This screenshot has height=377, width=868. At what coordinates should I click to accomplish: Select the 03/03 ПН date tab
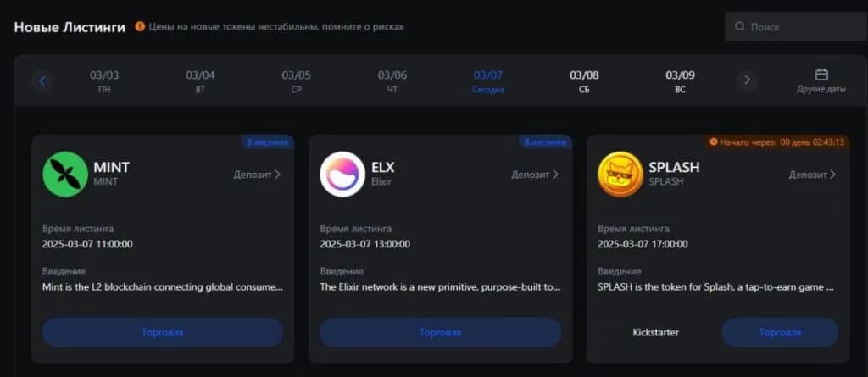coord(104,80)
